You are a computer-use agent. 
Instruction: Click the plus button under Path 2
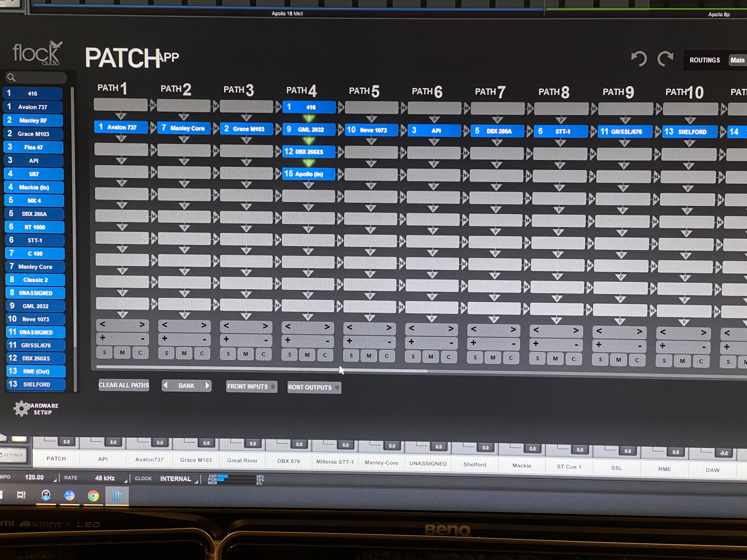click(x=165, y=338)
